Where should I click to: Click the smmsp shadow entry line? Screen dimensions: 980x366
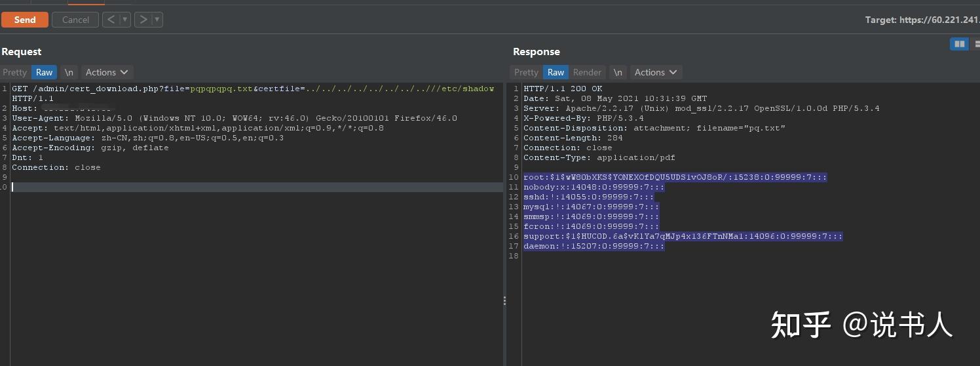[592, 216]
